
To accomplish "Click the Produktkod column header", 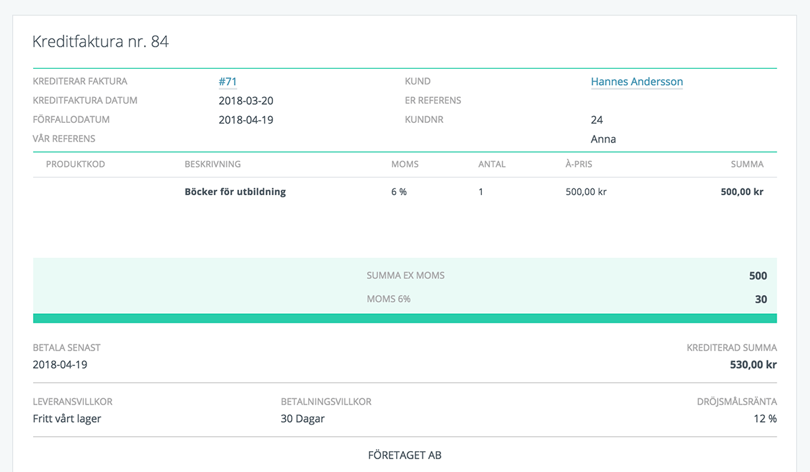I will [x=75, y=164].
